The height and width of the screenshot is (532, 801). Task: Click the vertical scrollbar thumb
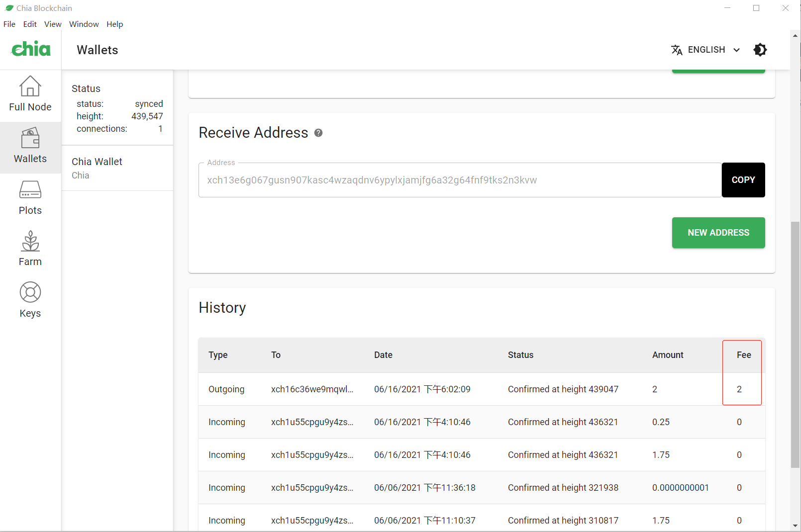point(795,345)
